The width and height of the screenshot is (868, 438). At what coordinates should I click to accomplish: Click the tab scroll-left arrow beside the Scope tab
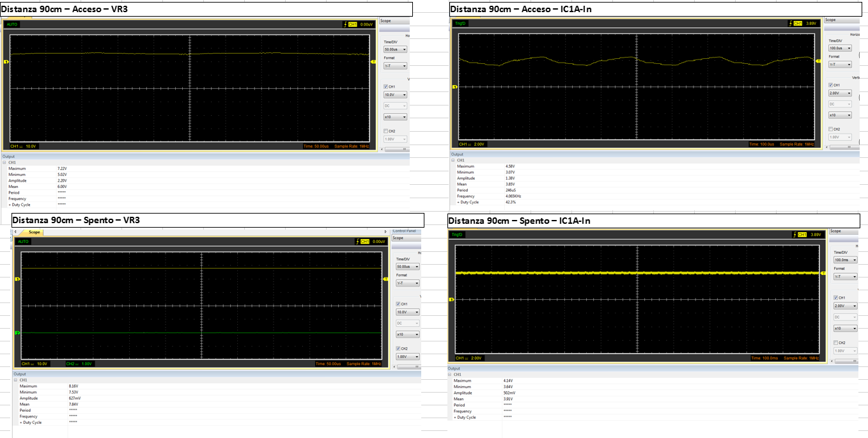15,231
